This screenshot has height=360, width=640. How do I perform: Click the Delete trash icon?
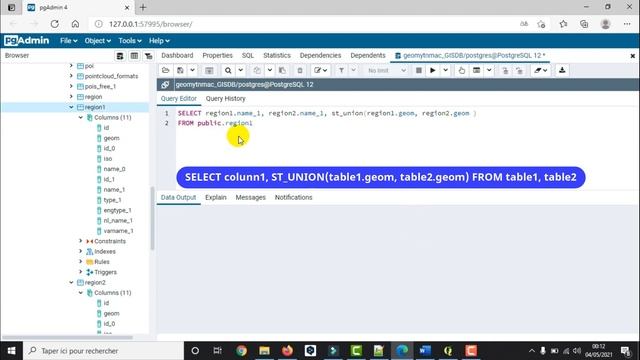tap(300, 71)
